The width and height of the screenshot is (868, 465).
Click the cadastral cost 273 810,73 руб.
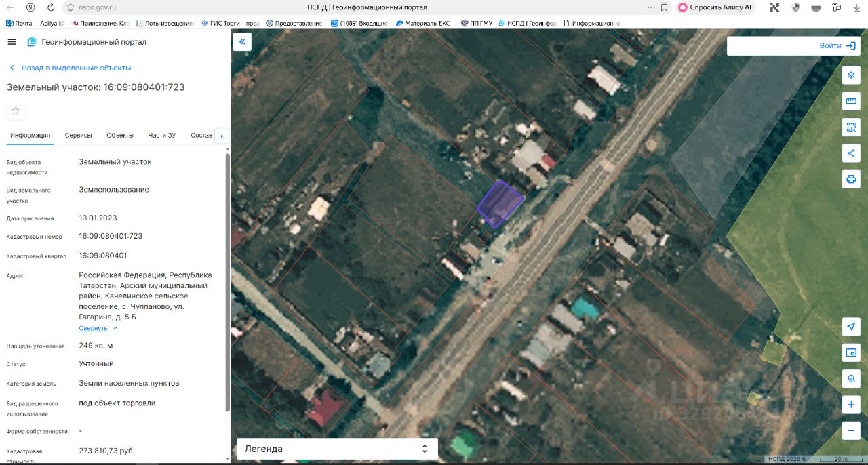(106, 450)
